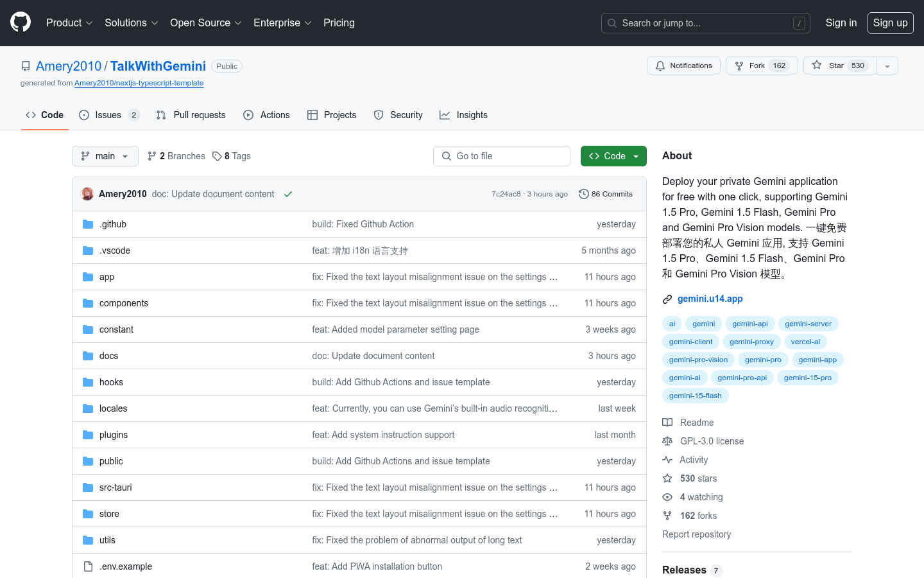Visit the gemini.u14.app website link
The height and width of the screenshot is (578, 924).
tap(710, 299)
